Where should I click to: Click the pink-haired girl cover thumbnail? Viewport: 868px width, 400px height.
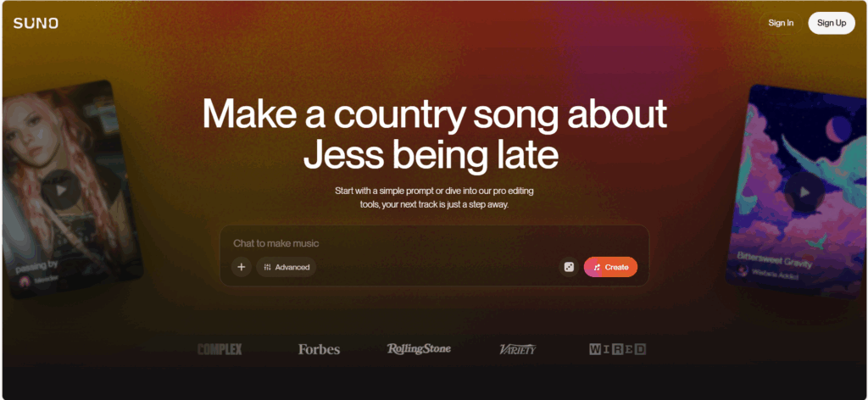tap(71, 188)
